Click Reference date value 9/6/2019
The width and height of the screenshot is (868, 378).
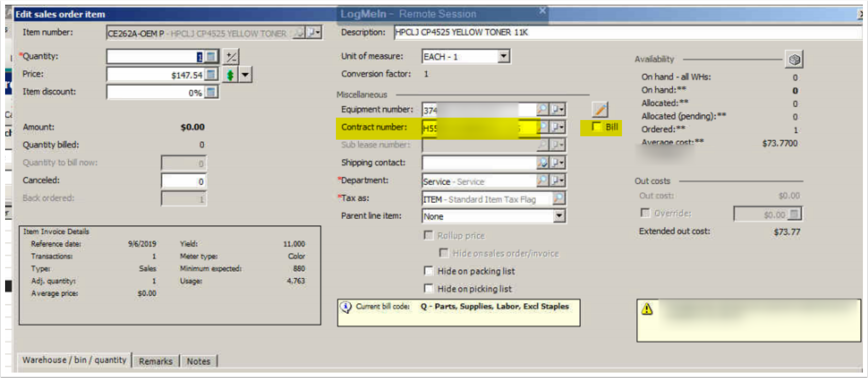(x=142, y=244)
